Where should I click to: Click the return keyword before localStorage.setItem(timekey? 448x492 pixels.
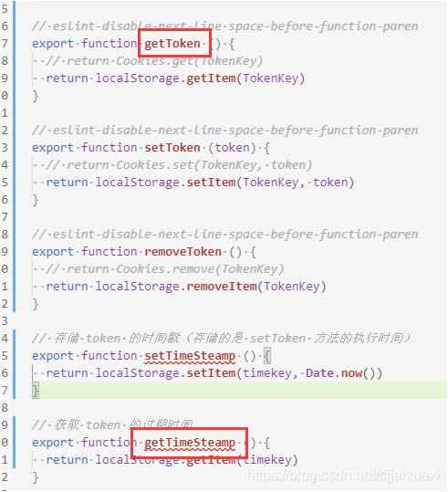pos(68,373)
